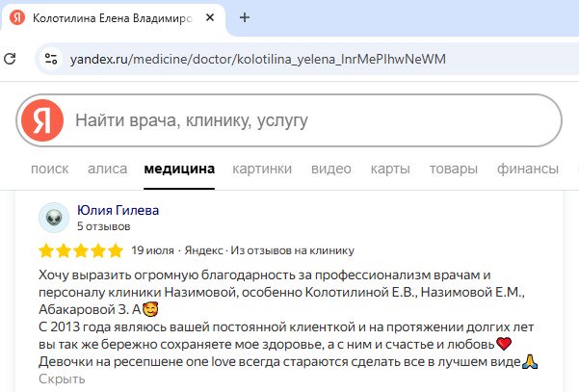Image resolution: width=579 pixels, height=392 pixels.
Task: Click the Yandex logo in search bar
Action: coord(41,120)
